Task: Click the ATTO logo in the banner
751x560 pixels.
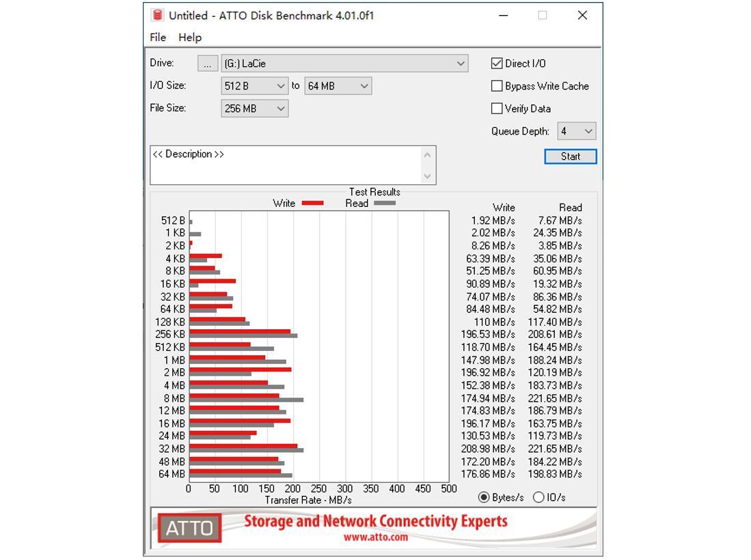Action: 190,528
